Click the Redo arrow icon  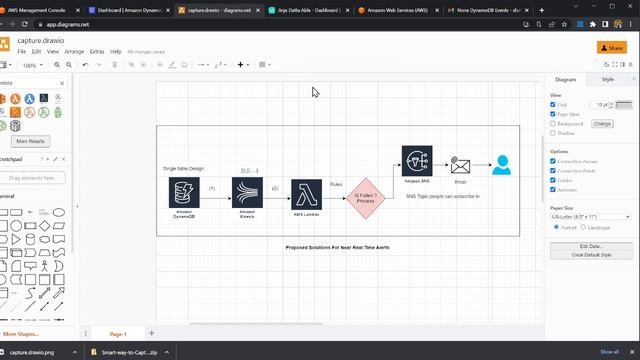pyautogui.click(x=98, y=65)
